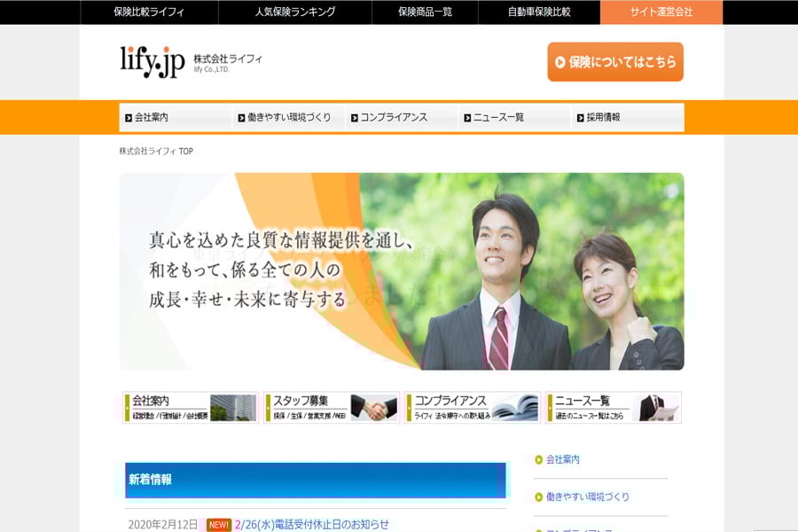Open the コンプライアンス banner card
798x532 pixels.
(x=473, y=407)
